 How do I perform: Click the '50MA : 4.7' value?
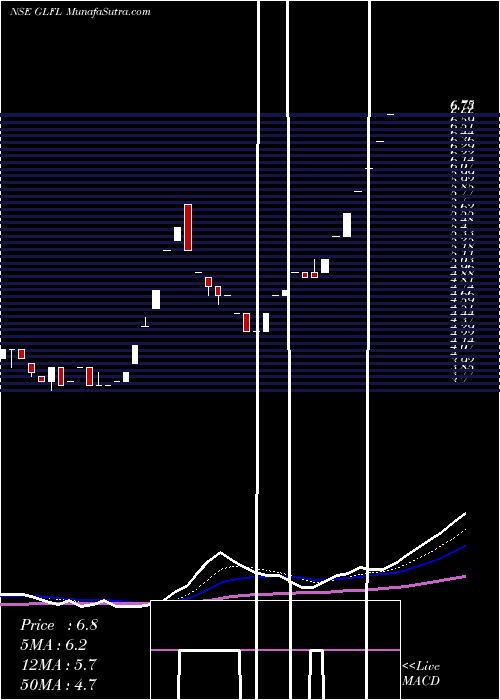click(x=59, y=684)
